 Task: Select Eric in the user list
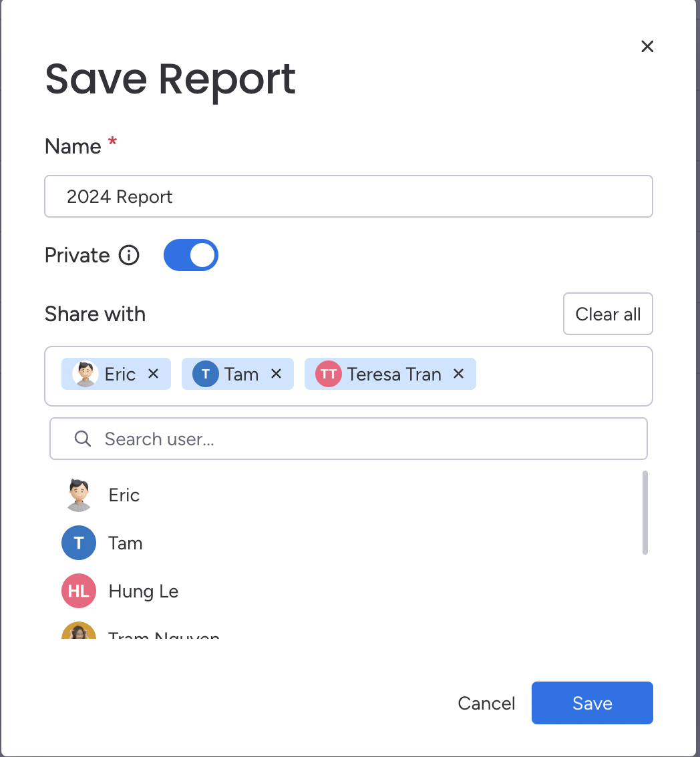pos(125,495)
